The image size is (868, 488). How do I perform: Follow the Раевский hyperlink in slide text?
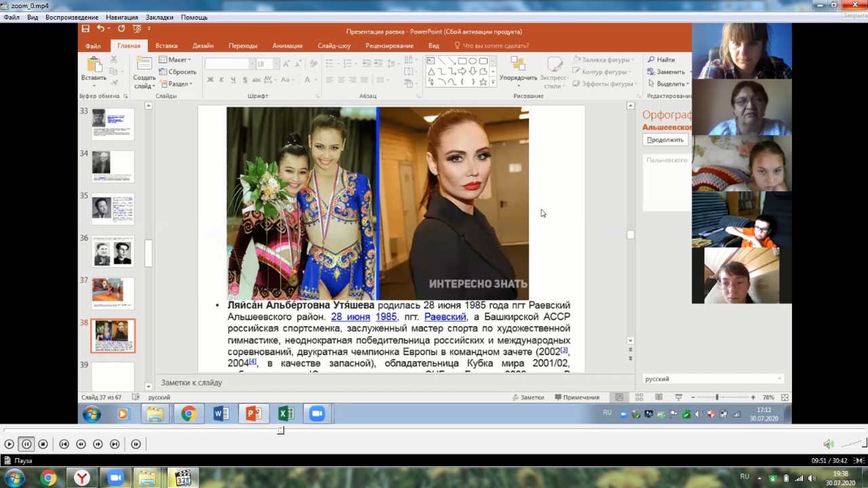click(x=445, y=317)
